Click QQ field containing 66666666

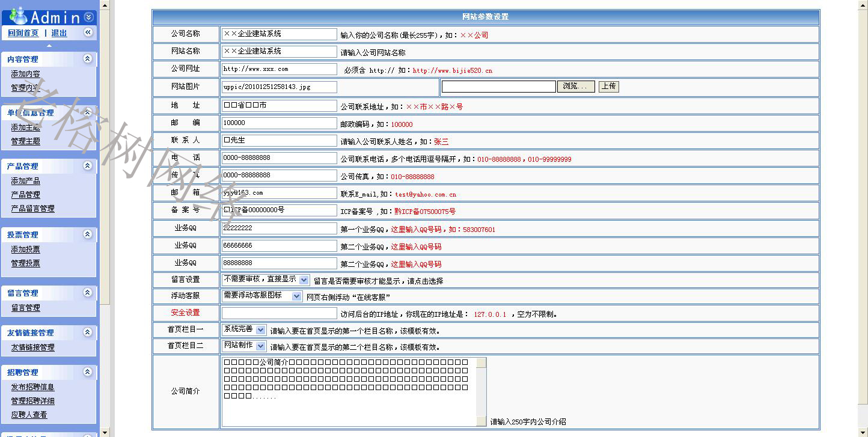(279, 246)
